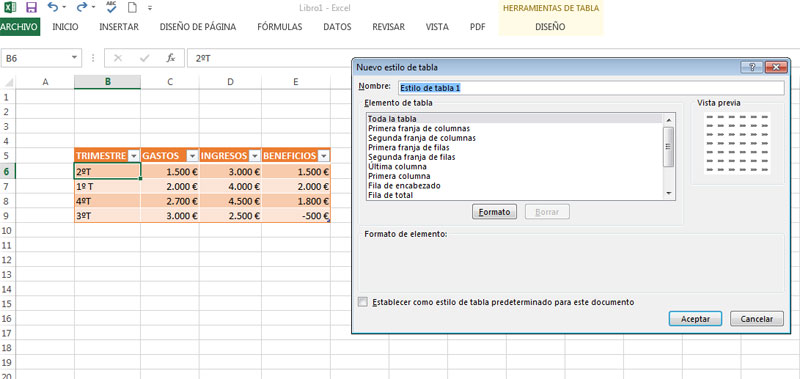Select Última columna element
This screenshot has height=379, width=800.
pos(515,167)
